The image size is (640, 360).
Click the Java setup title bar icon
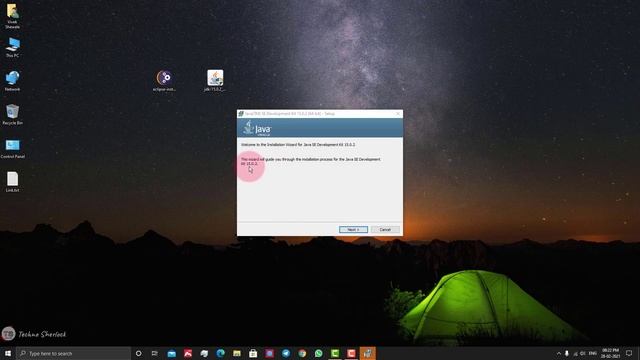click(241, 113)
